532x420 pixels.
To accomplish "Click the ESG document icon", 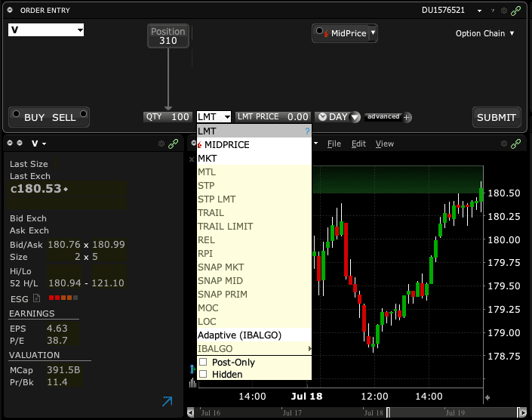I will coord(36,299).
